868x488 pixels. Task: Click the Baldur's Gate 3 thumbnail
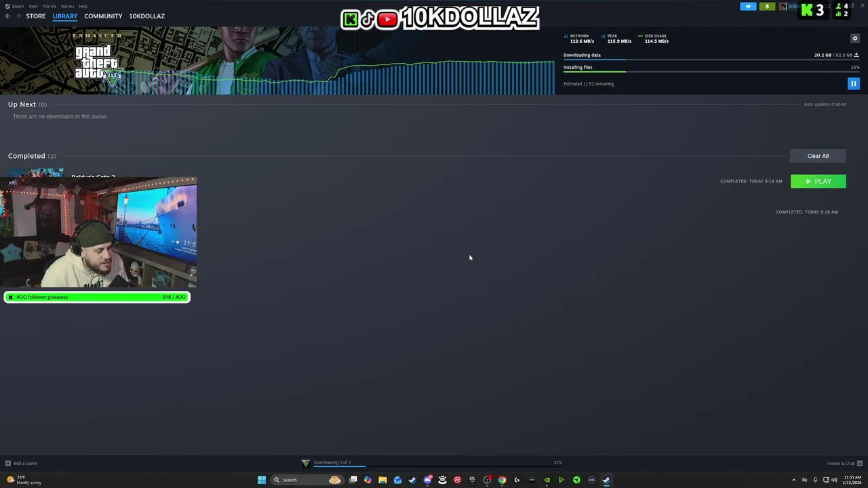[36, 173]
